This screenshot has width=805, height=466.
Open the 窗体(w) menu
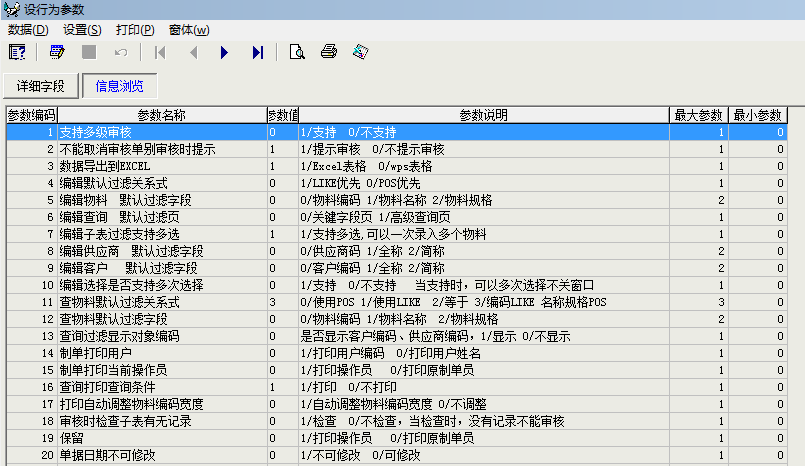click(x=189, y=30)
